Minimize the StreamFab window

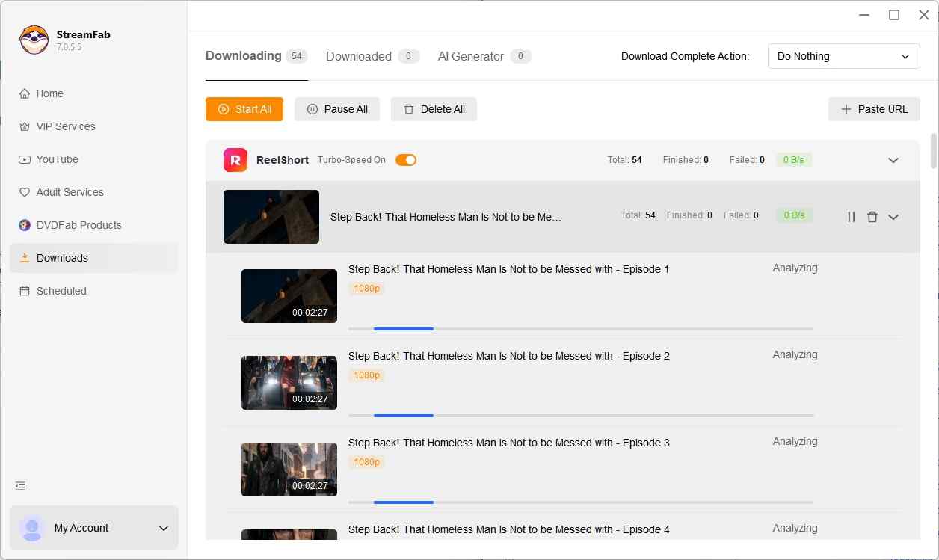point(865,15)
